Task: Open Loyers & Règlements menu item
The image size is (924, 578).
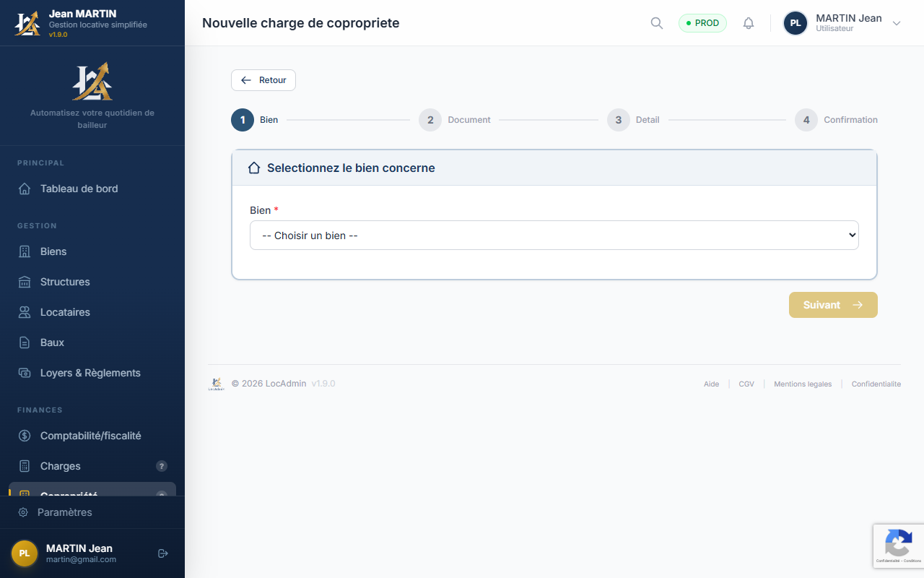Action: click(x=90, y=373)
